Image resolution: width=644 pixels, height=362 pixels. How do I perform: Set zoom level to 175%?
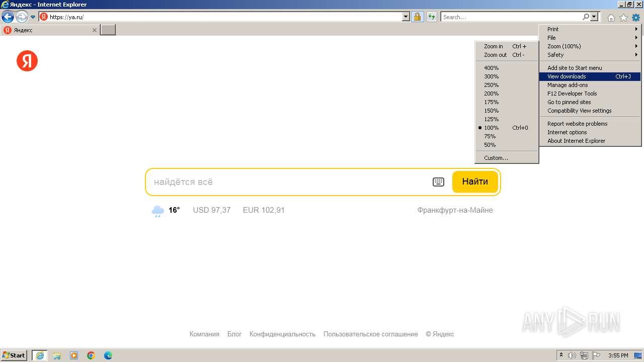(507, 102)
